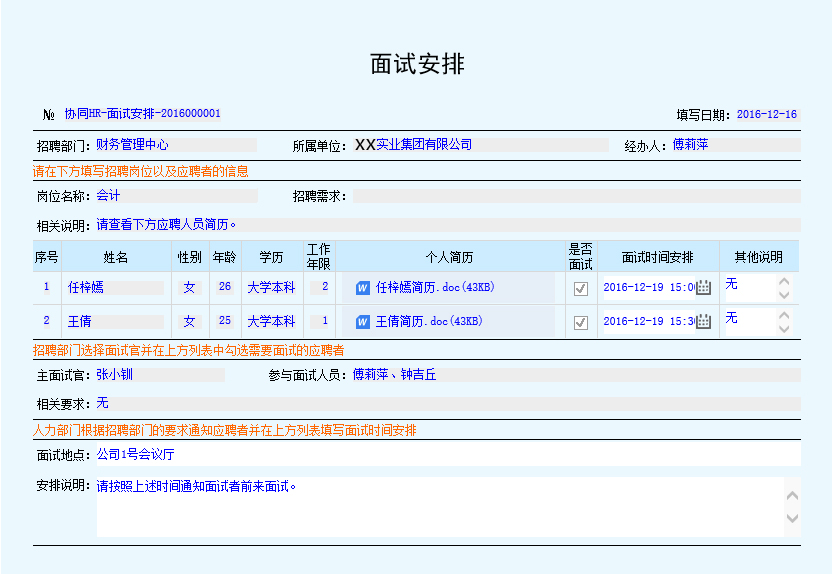Viewport: 832px width, 574px height.
Task: Click 任梓嫣 interview time 2016-12-19 field
Action: [647, 288]
